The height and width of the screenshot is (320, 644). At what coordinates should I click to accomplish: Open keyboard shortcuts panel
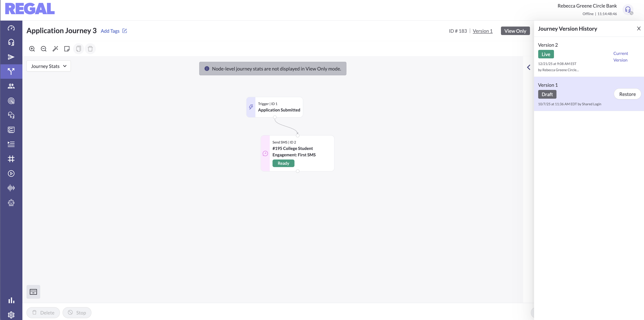pyautogui.click(x=33, y=292)
